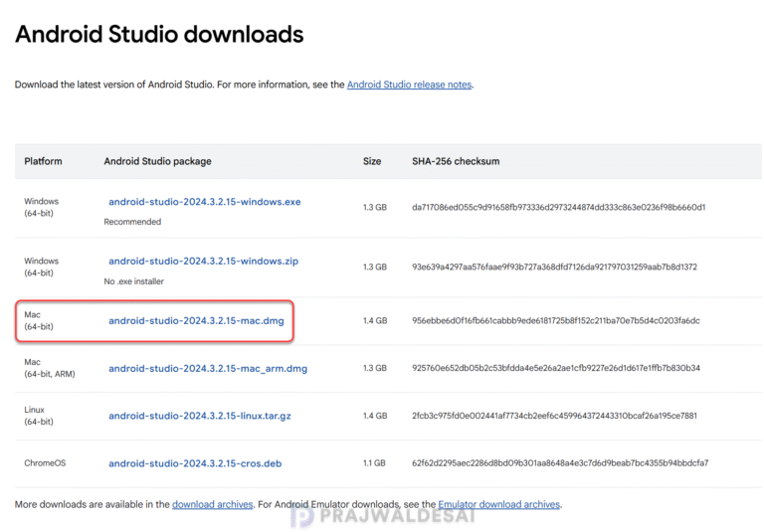Click the 1.3 GB size in windows.exe row
This screenshot has width=764, height=532.
(375, 208)
